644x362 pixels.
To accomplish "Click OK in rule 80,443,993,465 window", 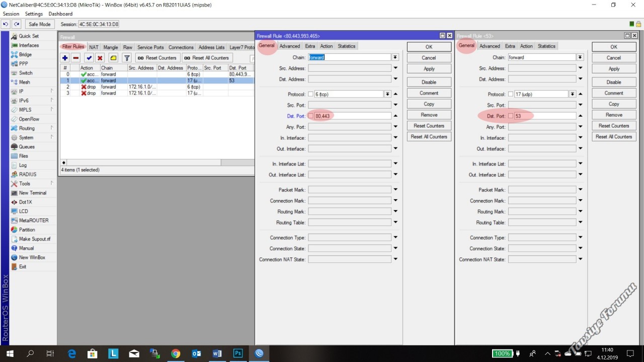I will point(429,47).
